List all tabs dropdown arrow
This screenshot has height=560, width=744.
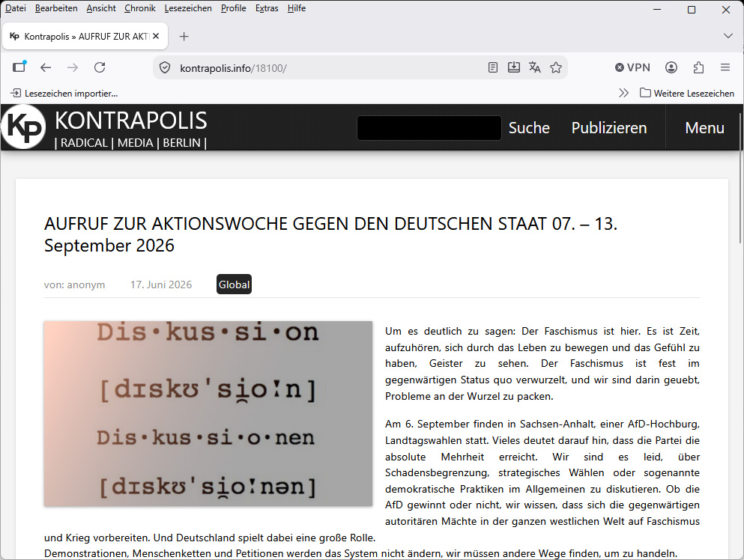pyautogui.click(x=728, y=36)
